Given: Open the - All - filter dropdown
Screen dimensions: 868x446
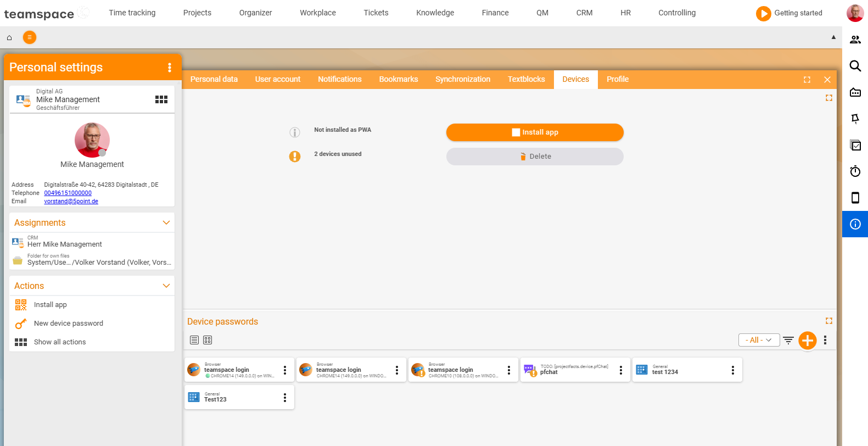Looking at the screenshot, I should (759, 340).
